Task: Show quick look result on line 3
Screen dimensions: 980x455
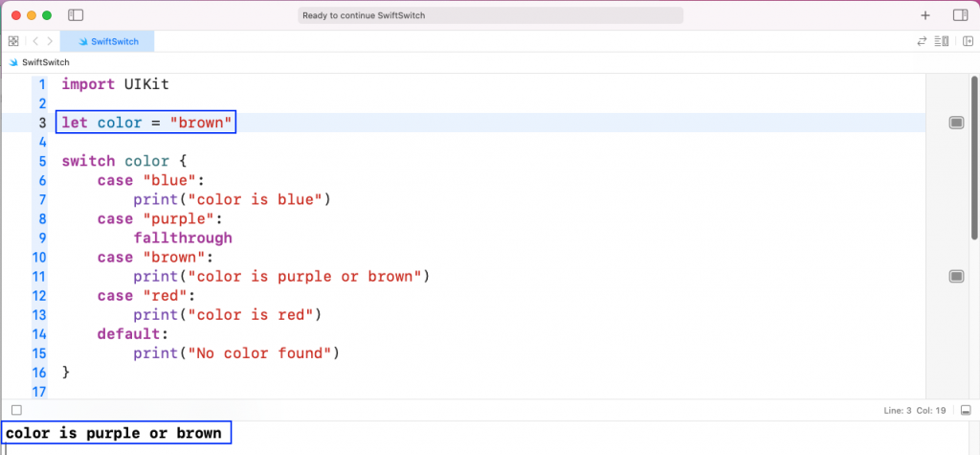Action: click(956, 123)
